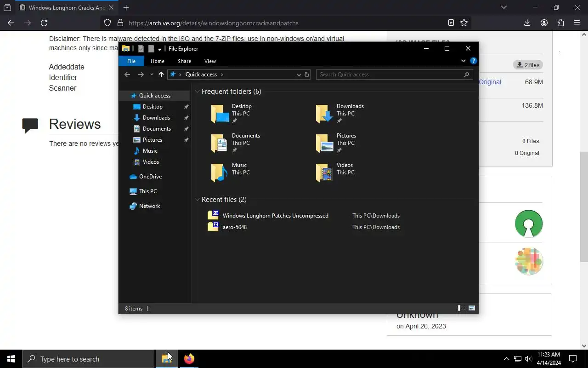The height and width of the screenshot is (368, 588).
Task: Open Firefox extensions icon
Action: [x=560, y=23]
